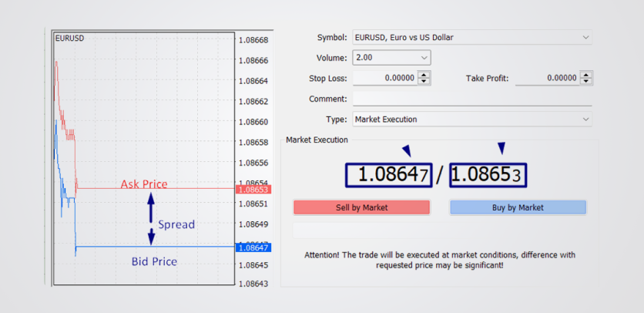This screenshot has height=313, width=644.
Task: Open the Type dropdown set to Market Execution
Action: tap(471, 119)
